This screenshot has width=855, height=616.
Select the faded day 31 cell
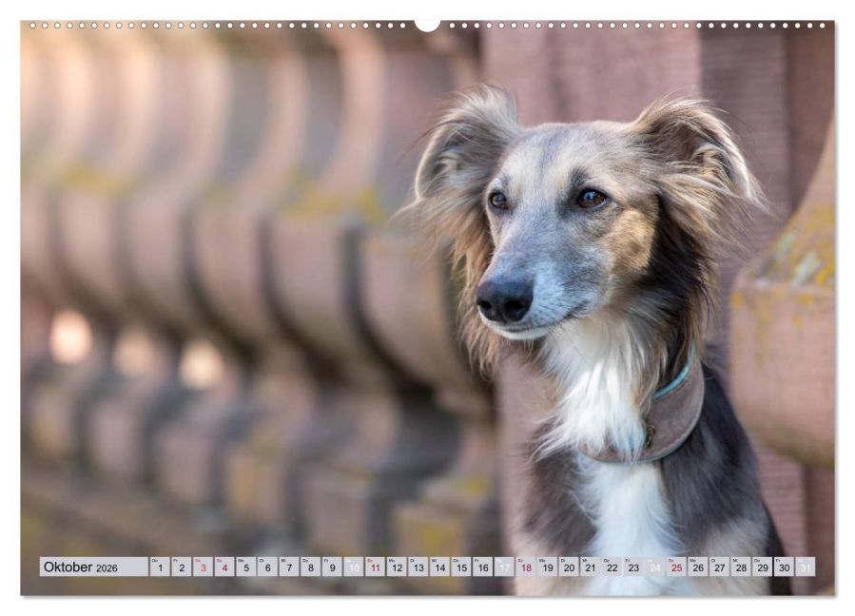click(806, 567)
